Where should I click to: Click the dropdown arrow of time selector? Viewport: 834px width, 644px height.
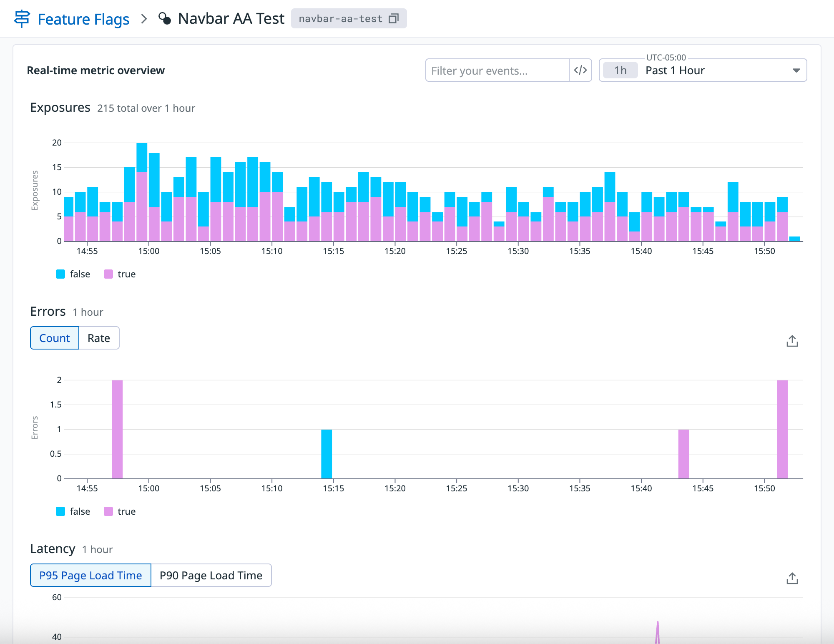coord(796,70)
